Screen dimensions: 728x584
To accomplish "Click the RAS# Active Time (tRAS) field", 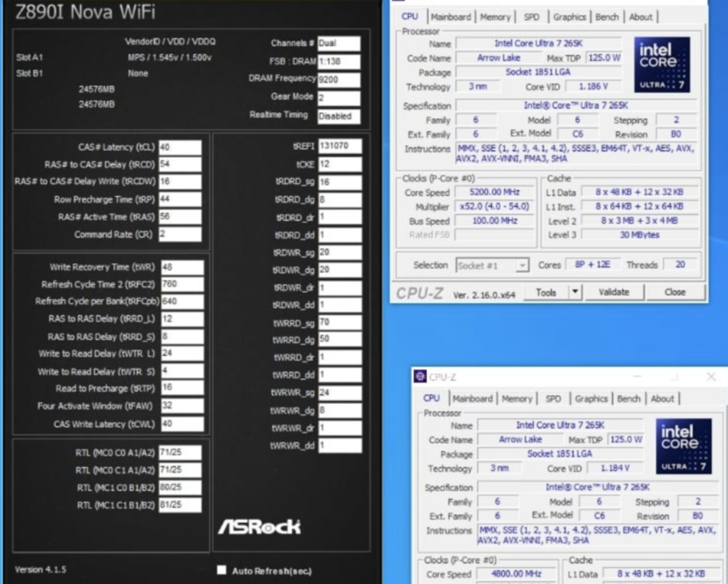I will (180, 217).
